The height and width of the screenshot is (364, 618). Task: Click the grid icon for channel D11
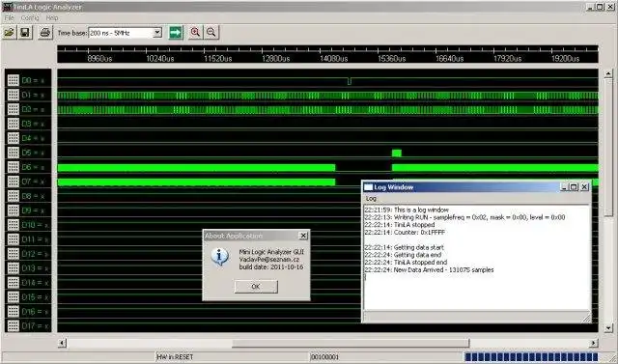click(13, 239)
